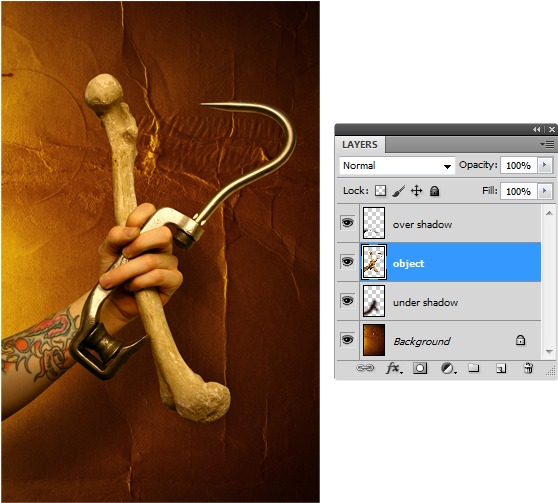Toggle visibility of the Background layer

[347, 340]
